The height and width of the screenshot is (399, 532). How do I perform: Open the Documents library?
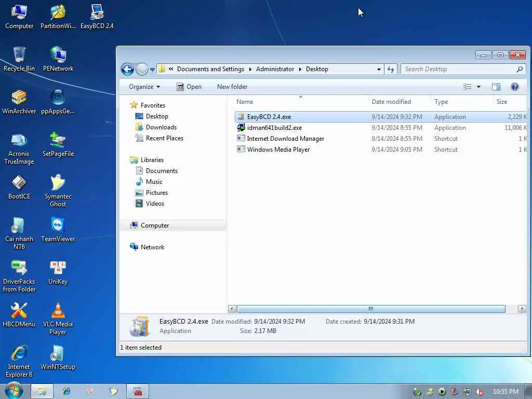click(162, 170)
